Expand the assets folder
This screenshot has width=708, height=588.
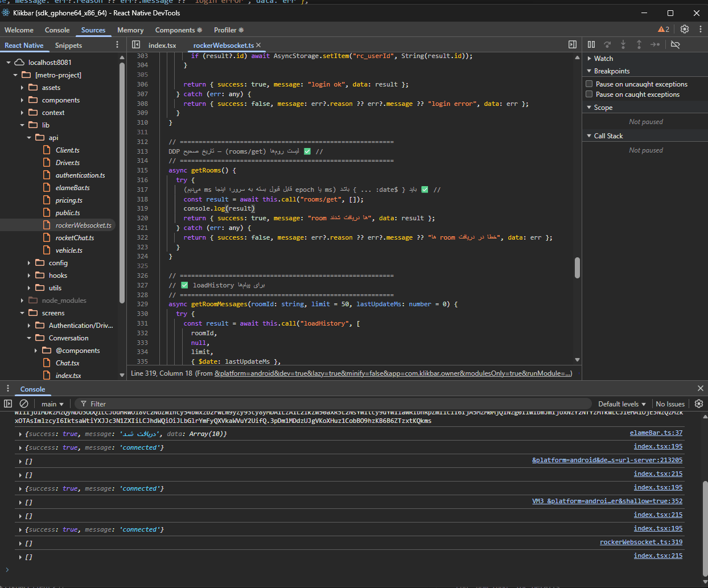[22, 88]
